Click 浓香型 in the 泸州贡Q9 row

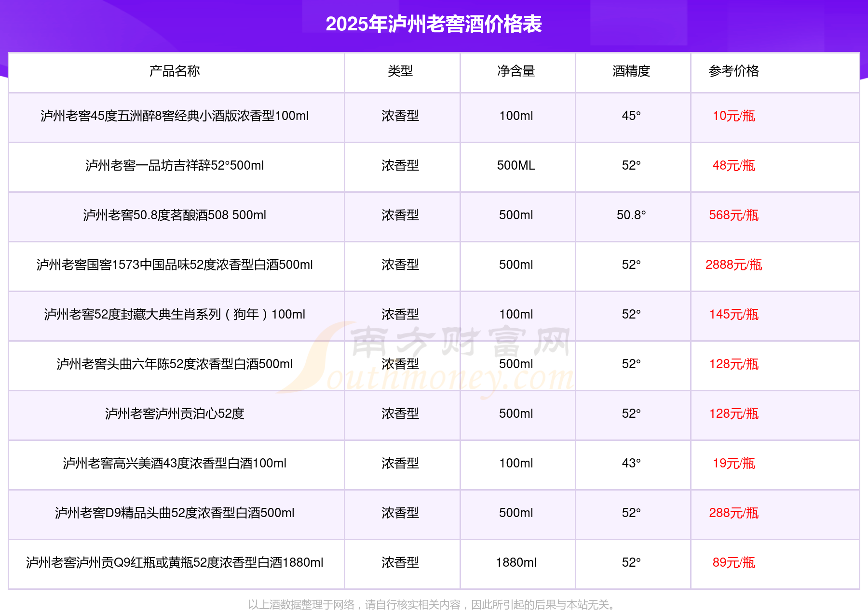coord(400,562)
